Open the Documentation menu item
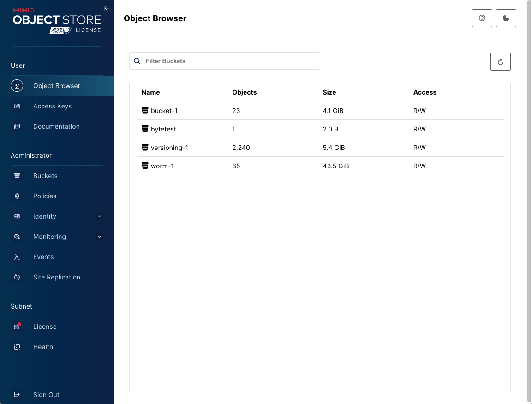The image size is (532, 404). tap(56, 126)
